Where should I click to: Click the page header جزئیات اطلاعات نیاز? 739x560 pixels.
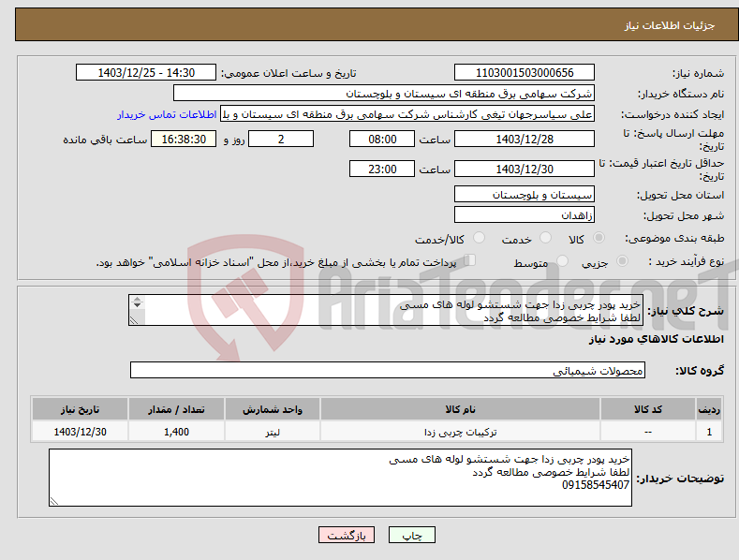coord(670,25)
